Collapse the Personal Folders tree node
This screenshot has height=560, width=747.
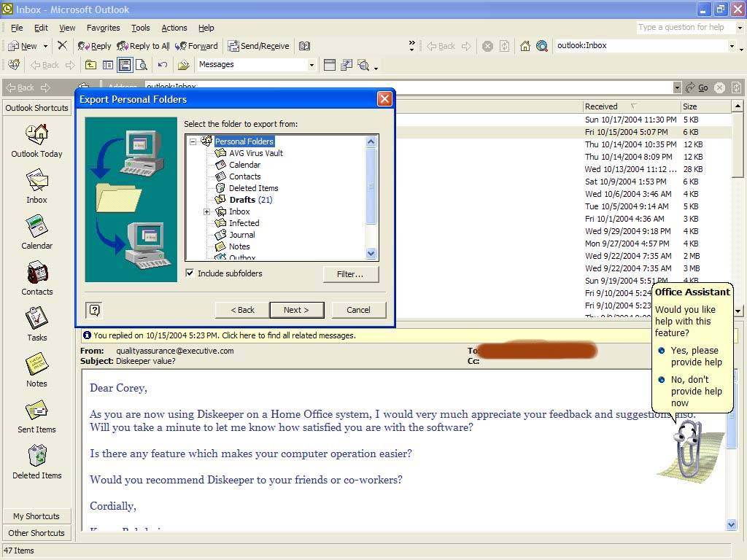click(193, 141)
